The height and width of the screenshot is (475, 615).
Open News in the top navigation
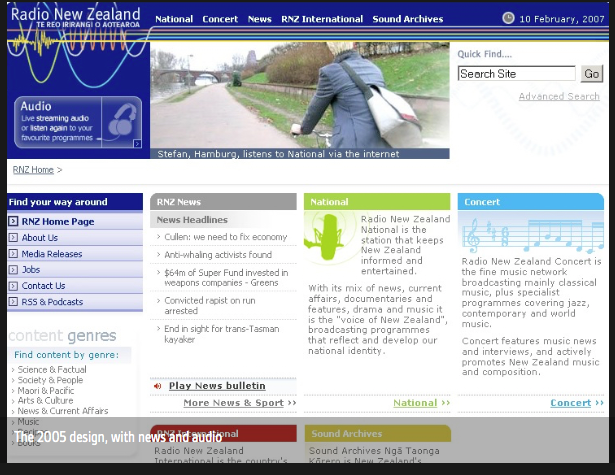[x=259, y=19]
